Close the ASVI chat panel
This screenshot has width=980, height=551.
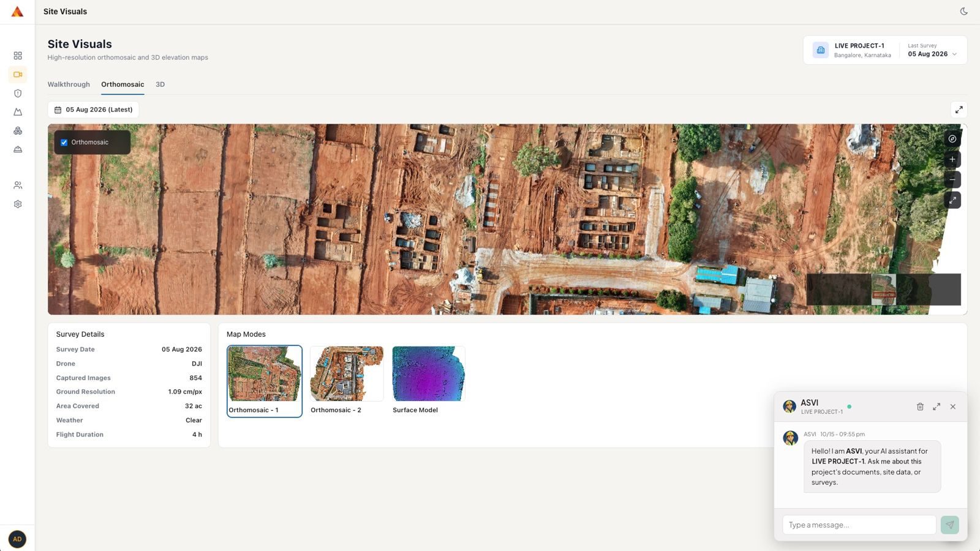coord(953,407)
